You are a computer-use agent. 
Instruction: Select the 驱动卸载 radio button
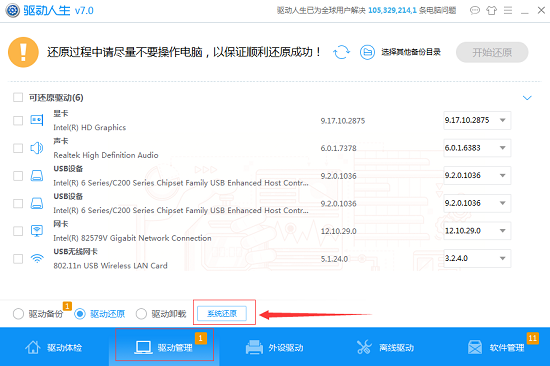(141, 313)
